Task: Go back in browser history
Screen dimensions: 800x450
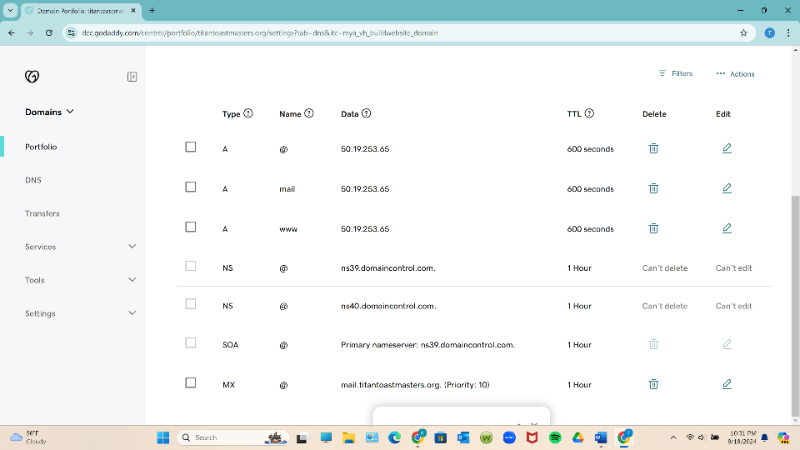Action: point(12,33)
